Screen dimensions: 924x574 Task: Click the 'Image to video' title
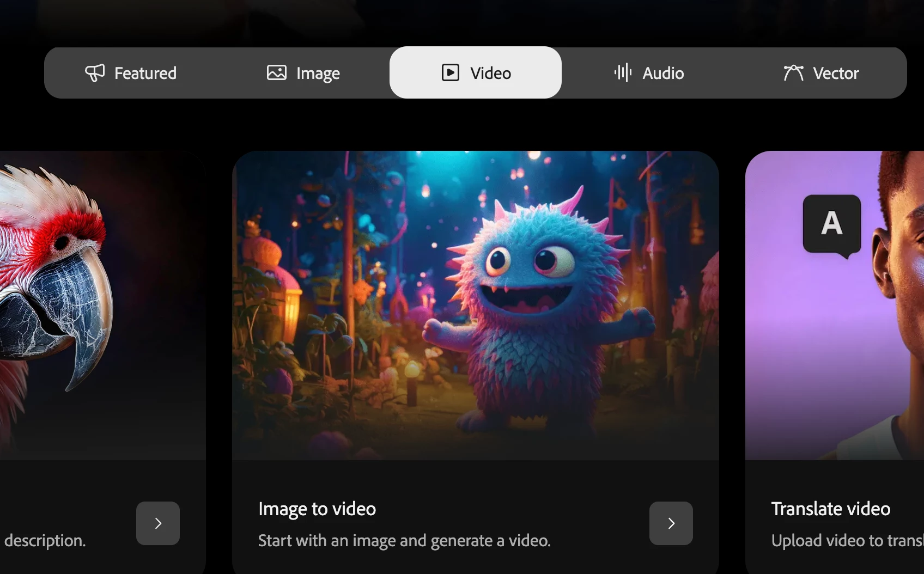317,509
